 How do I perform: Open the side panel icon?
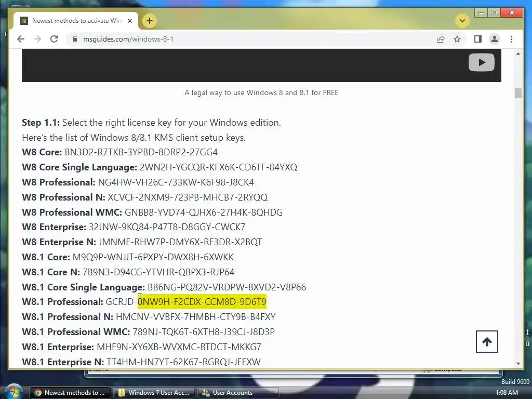[x=478, y=39]
